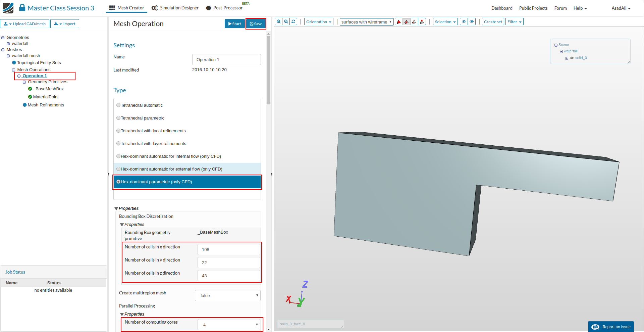The image size is (644, 332).
Task: Collapse the waterfall mesh node
Action: point(8,56)
